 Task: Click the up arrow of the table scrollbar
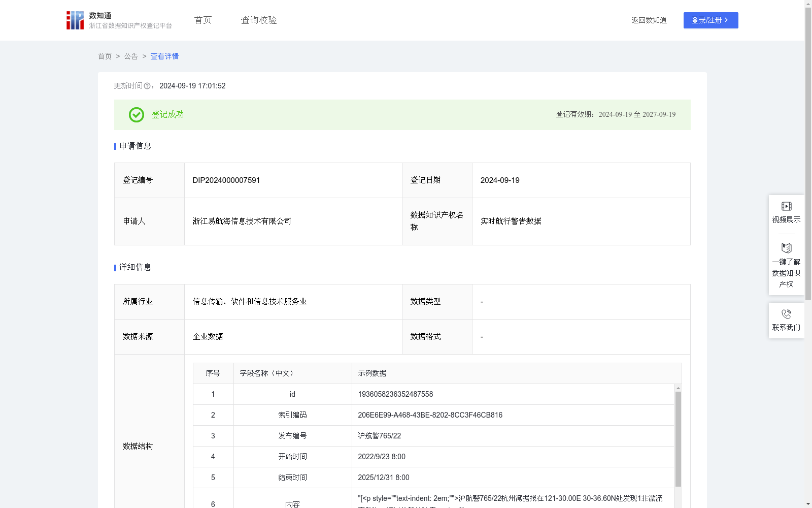(x=679, y=389)
